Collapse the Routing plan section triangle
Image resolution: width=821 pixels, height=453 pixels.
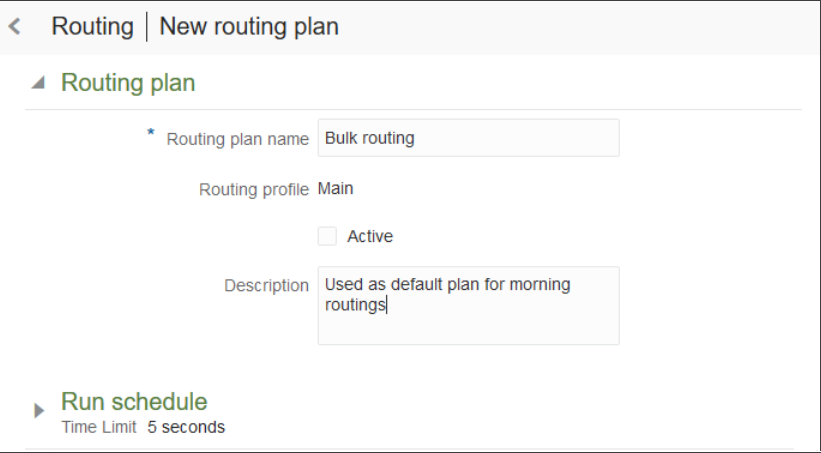(x=37, y=84)
